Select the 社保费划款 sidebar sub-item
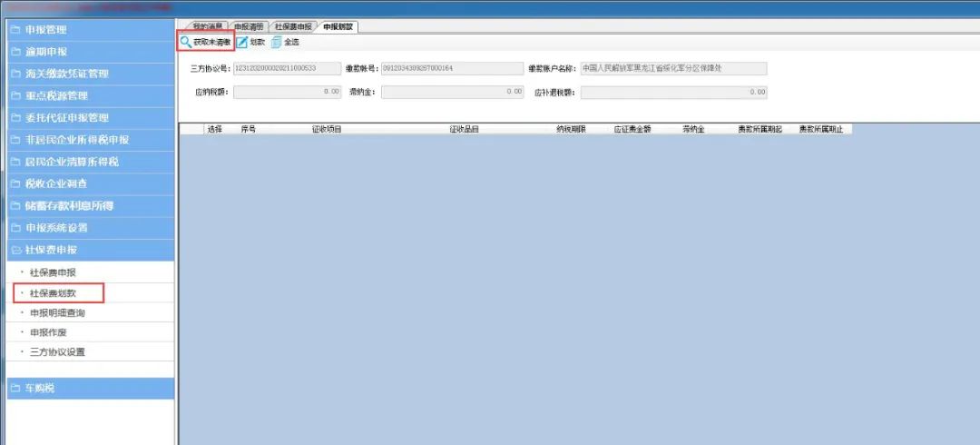The image size is (980, 445). [54, 292]
